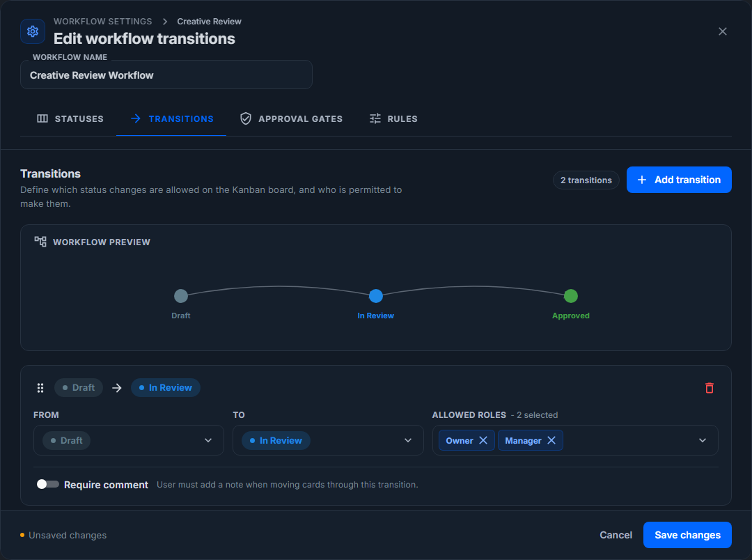Click the Transitions section heading

tap(50, 173)
